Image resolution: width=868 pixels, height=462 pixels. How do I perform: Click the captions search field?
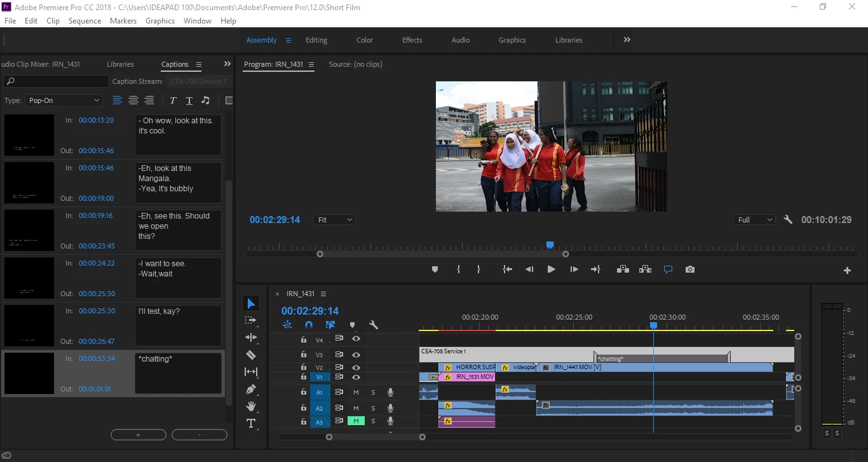[x=57, y=81]
